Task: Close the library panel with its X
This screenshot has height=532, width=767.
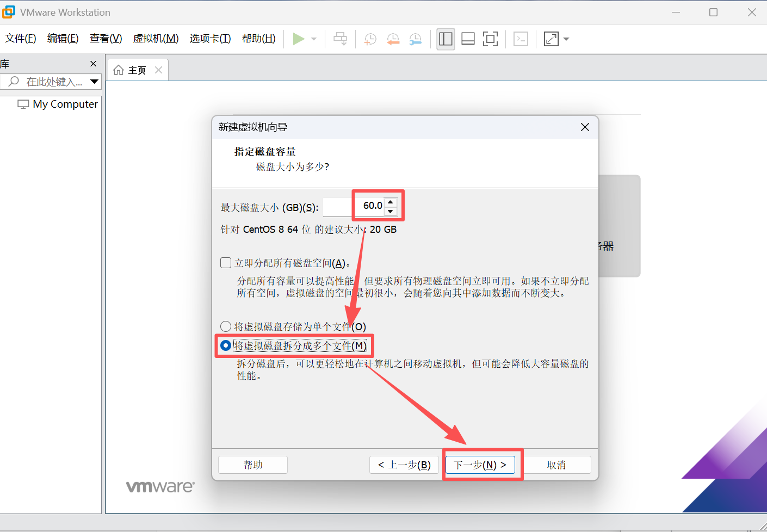Action: (x=93, y=64)
